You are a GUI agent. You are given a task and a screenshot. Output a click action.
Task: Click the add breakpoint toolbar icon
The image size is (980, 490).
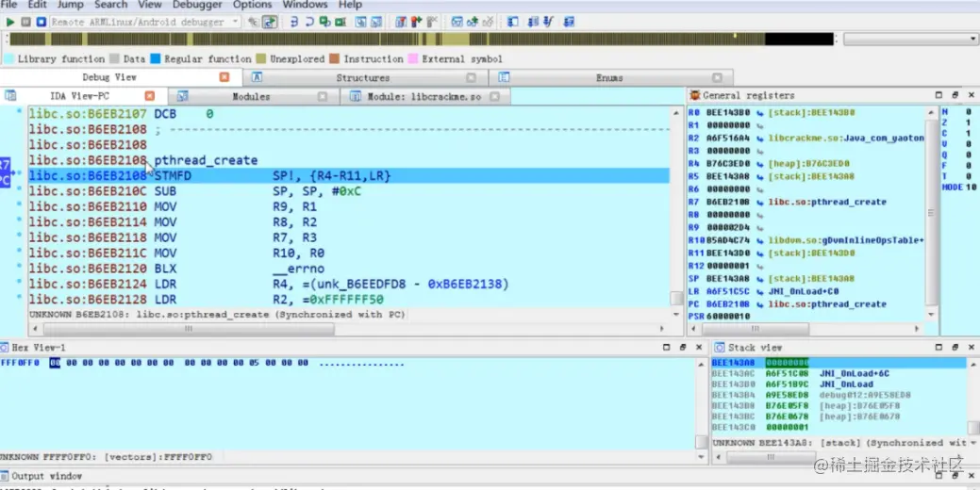point(416,22)
